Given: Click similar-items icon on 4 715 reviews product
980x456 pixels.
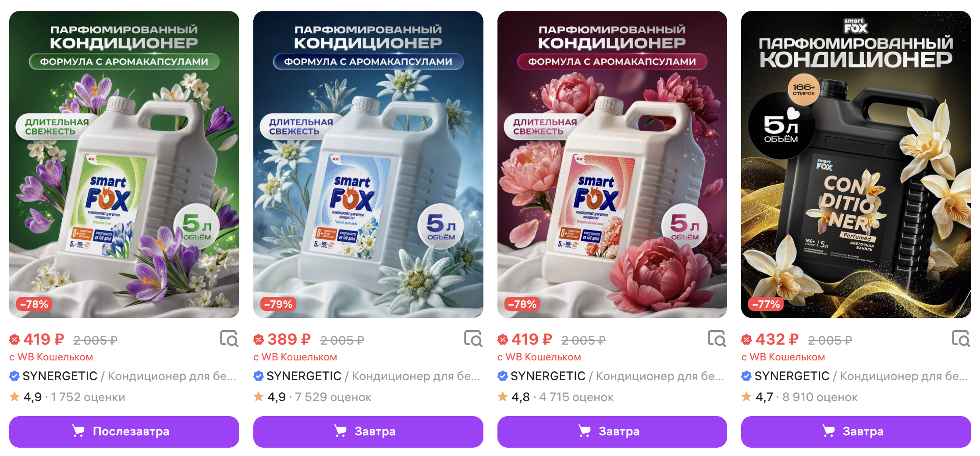Looking at the screenshot, I should click(717, 339).
